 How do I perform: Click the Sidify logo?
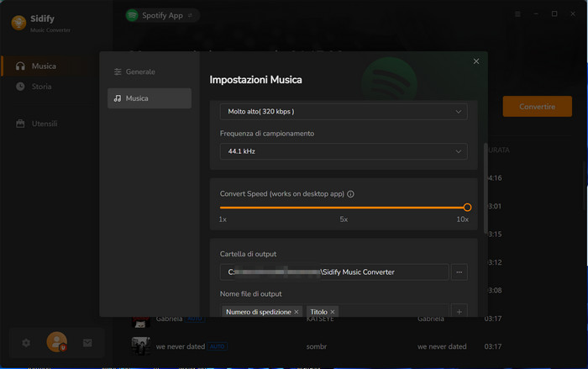click(x=18, y=23)
